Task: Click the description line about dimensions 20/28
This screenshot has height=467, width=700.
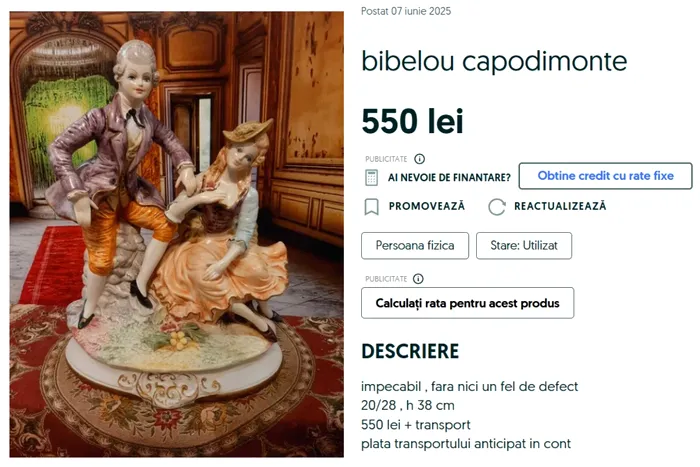Action: point(408,405)
